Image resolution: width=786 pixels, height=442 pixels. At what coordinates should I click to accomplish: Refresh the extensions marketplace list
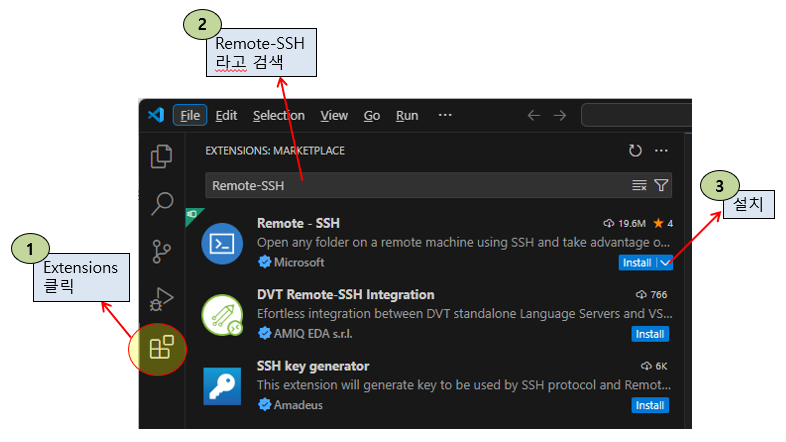click(635, 150)
